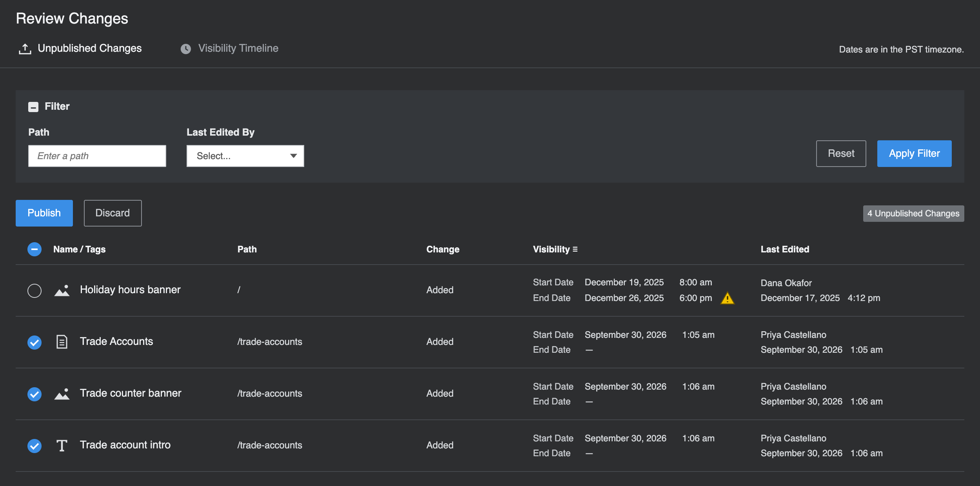The width and height of the screenshot is (980, 486).
Task: Click the page document icon for Trade Accounts
Action: pyautogui.click(x=62, y=342)
